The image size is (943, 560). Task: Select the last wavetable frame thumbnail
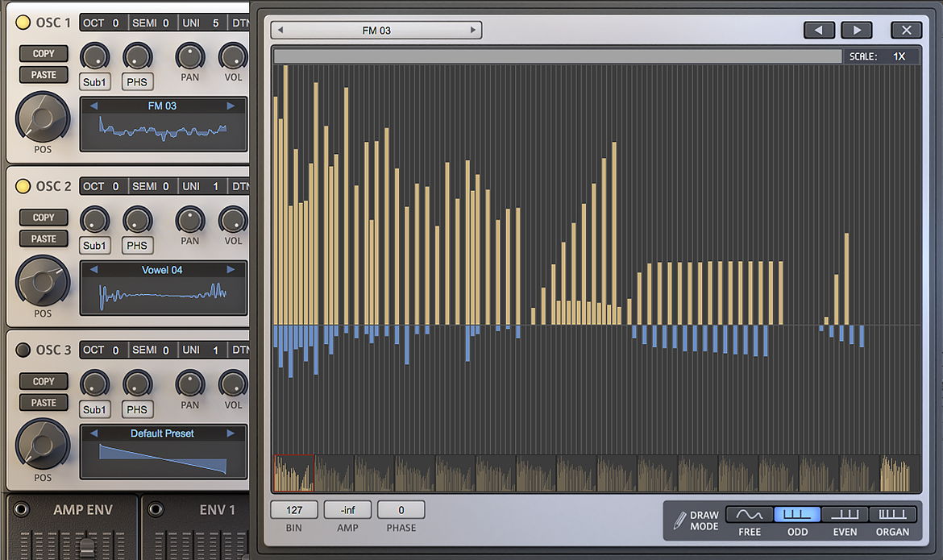tap(899, 474)
